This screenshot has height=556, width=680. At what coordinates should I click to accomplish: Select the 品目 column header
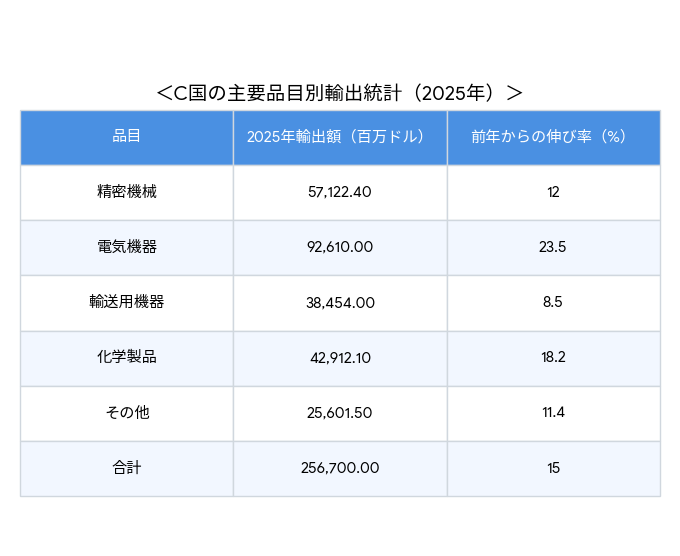(126, 137)
